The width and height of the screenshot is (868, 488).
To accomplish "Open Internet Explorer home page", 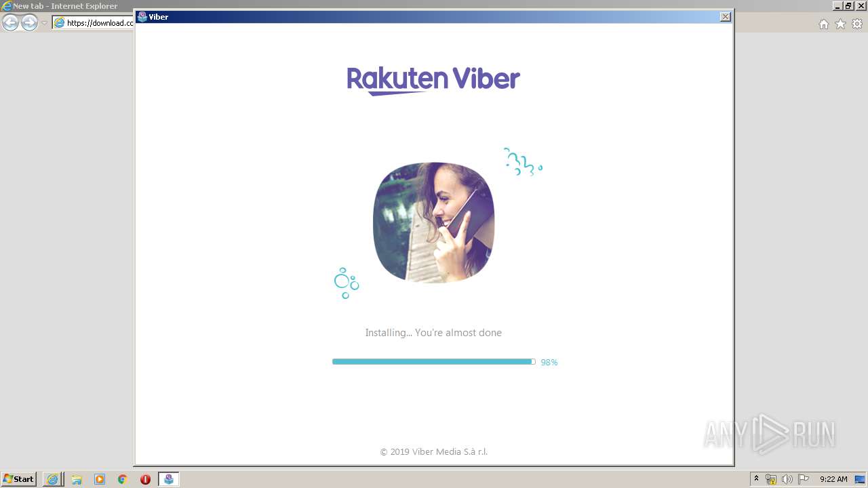I will coord(823,24).
